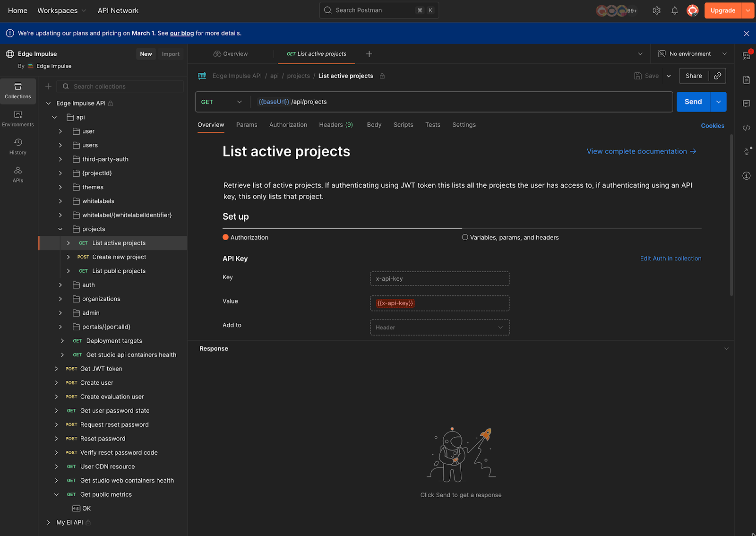
Task: Expand the organizations folder
Action: (60, 299)
